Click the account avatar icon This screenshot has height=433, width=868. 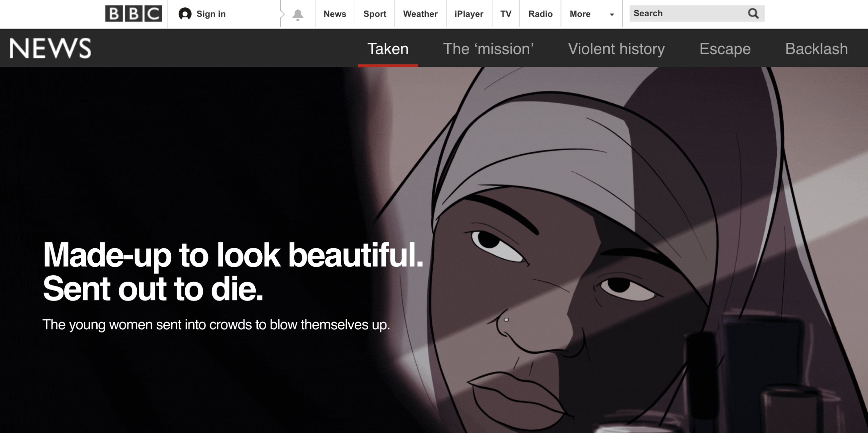pos(185,14)
